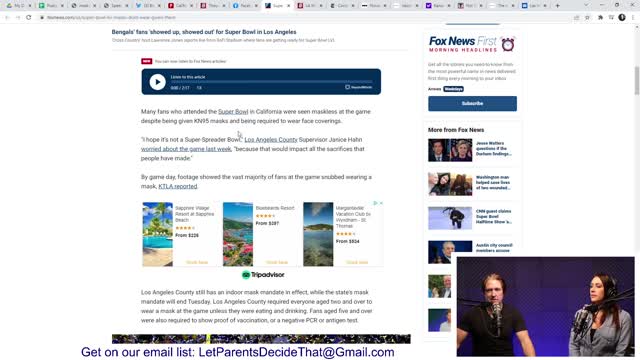Bookmark this page with the star icon

tap(587, 18)
